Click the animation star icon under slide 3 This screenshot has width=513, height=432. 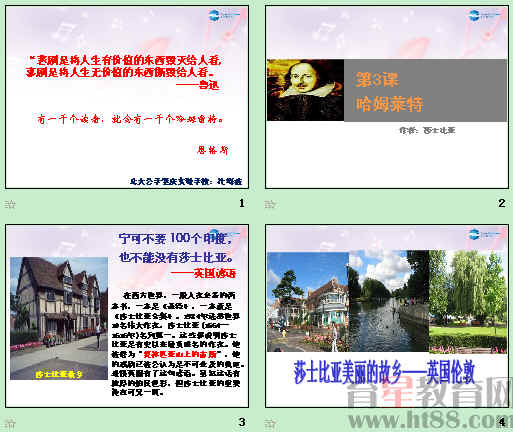10,423
